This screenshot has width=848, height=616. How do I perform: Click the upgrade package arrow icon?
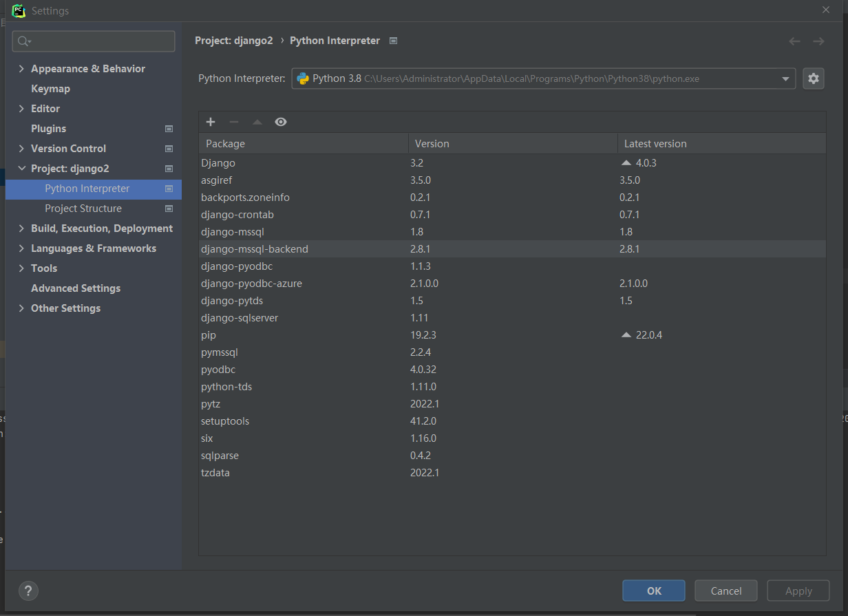pyautogui.click(x=257, y=122)
